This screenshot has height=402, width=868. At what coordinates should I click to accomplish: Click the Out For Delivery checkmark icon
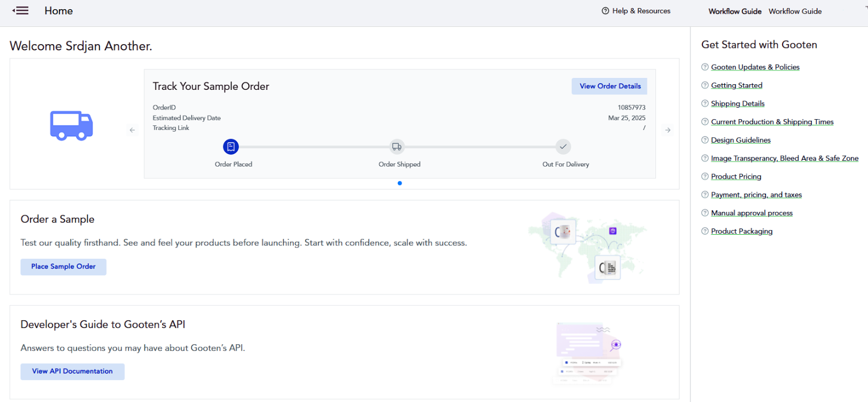563,147
